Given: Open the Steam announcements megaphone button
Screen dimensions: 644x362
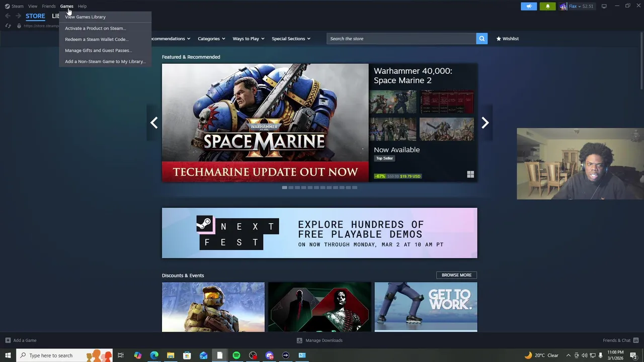Looking at the screenshot, I should [x=529, y=6].
